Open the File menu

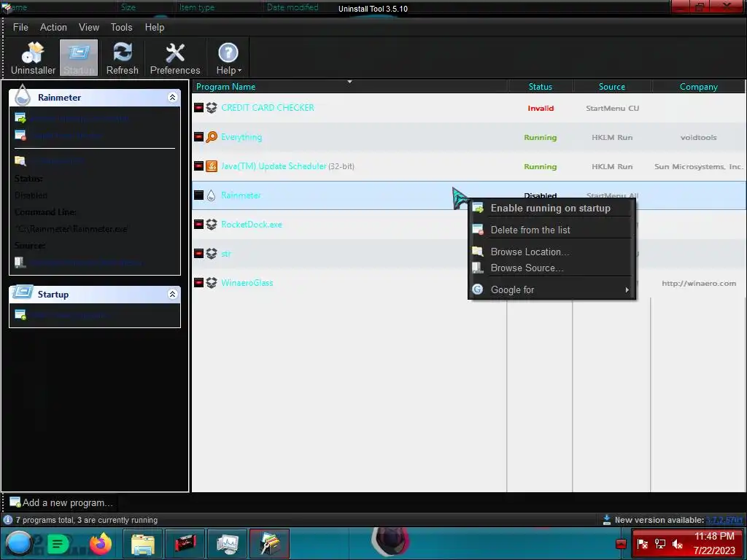pyautogui.click(x=20, y=27)
